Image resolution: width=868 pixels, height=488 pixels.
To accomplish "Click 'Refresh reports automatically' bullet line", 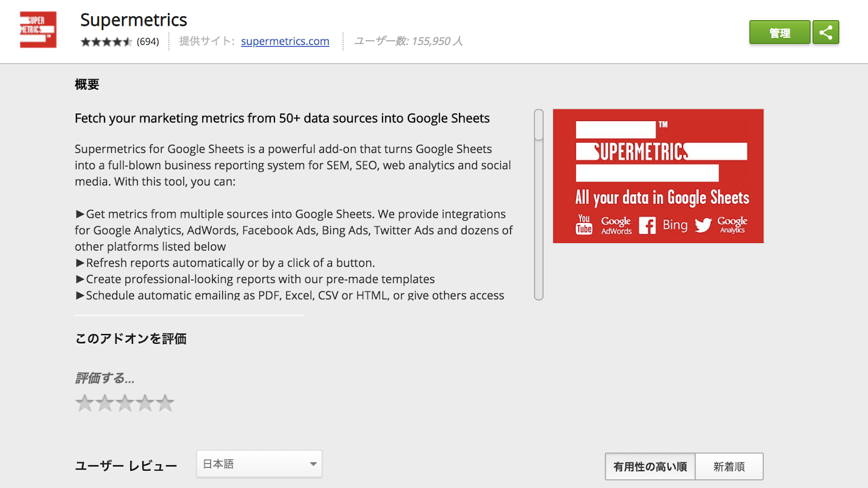I will pos(225,263).
